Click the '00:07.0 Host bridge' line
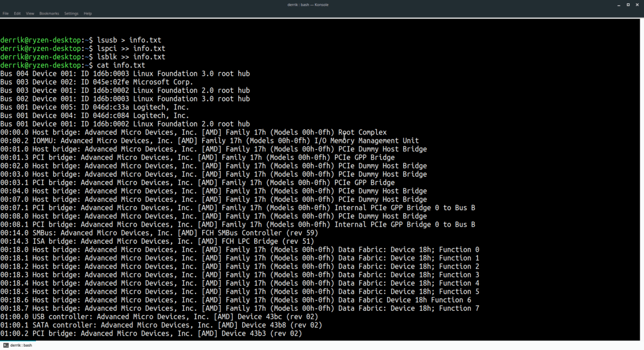The image size is (644, 350). click(214, 199)
